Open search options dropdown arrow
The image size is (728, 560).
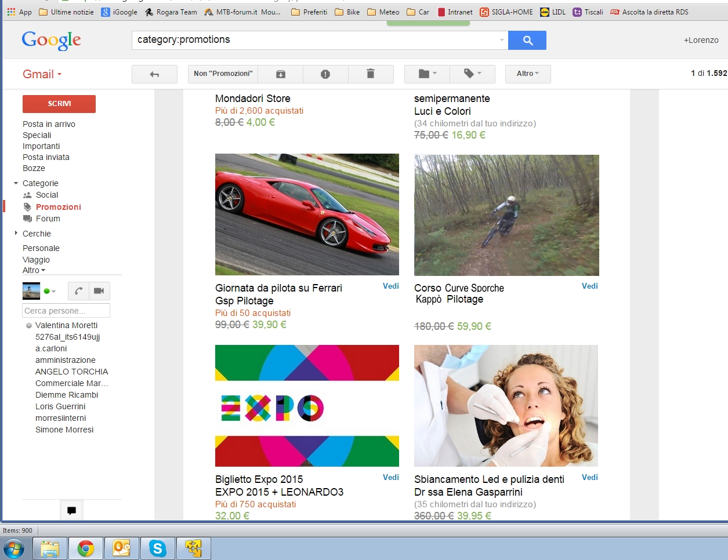tap(502, 40)
